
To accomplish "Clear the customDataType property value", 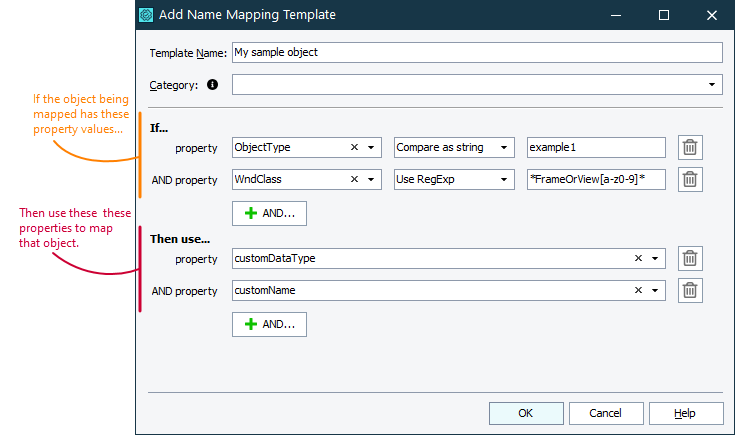I will point(639,259).
